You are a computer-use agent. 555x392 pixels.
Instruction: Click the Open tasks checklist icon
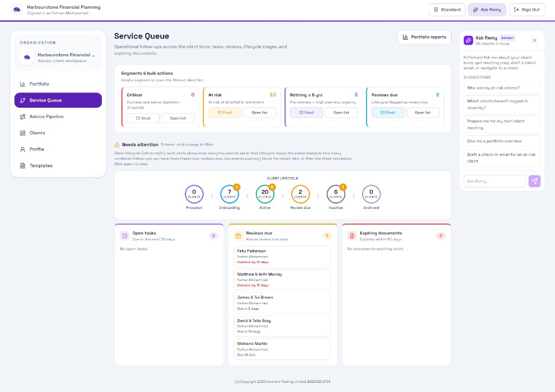125,236
